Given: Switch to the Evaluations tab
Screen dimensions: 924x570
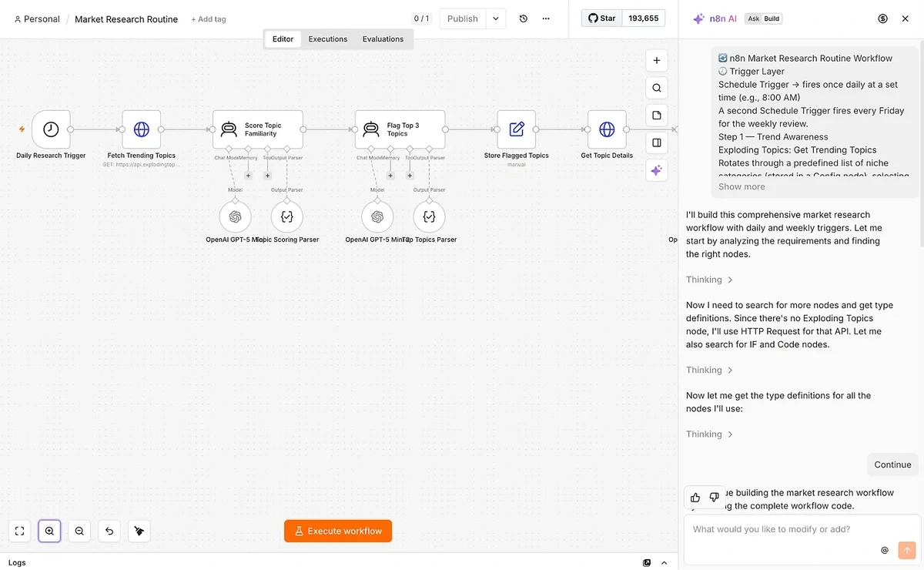Looking at the screenshot, I should click(x=383, y=39).
